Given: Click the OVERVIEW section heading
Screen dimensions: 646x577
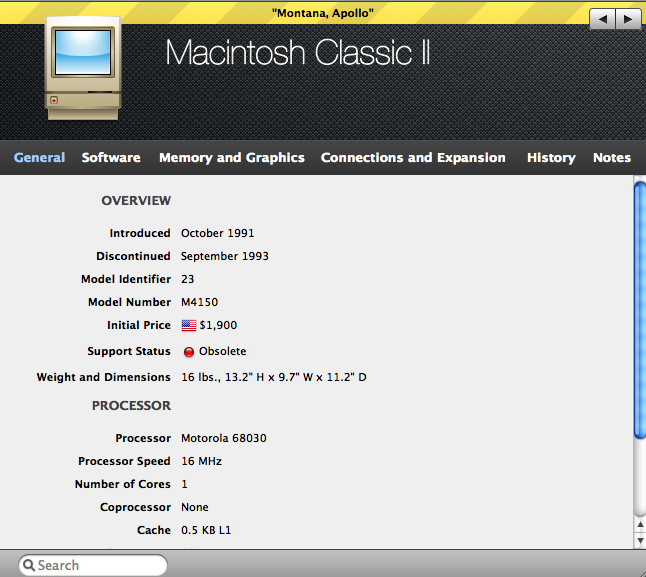Looking at the screenshot, I should (136, 201).
